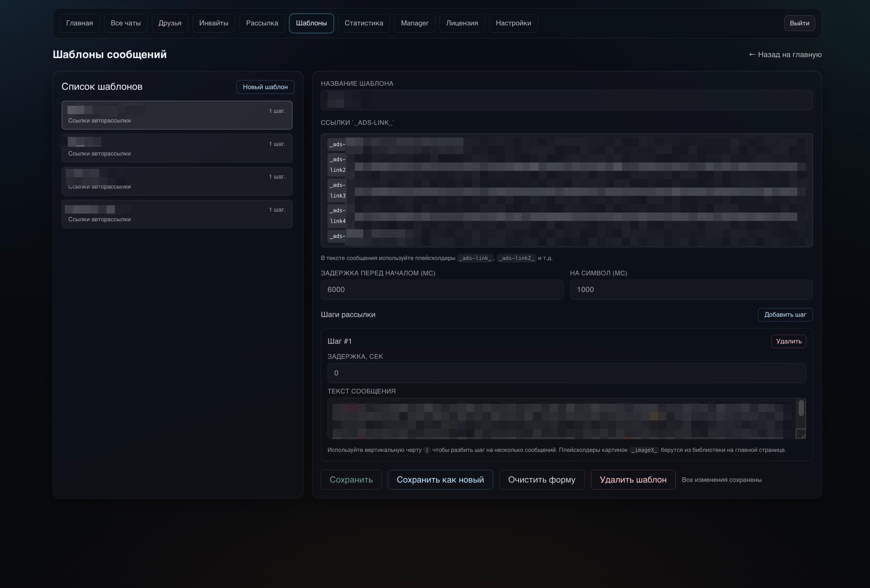
Task: Select the first template in the list
Action: [x=177, y=115]
